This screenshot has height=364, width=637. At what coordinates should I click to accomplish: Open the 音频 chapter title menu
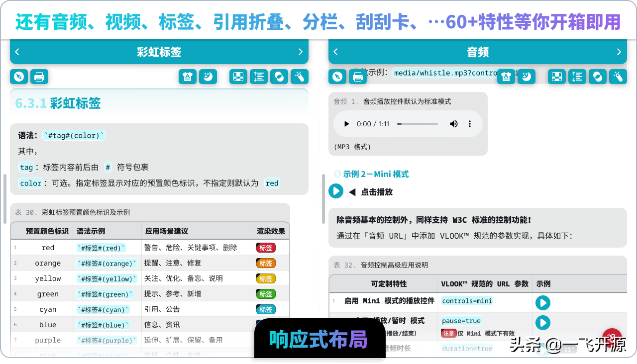478,52
